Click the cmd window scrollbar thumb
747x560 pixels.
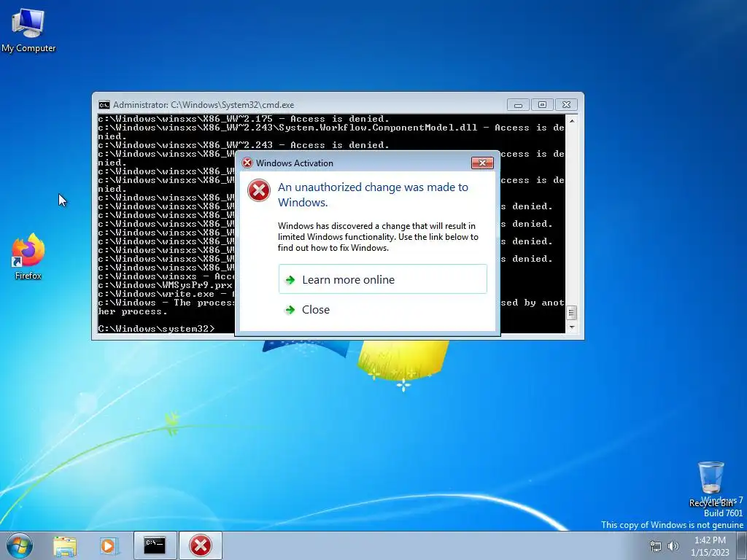point(572,313)
